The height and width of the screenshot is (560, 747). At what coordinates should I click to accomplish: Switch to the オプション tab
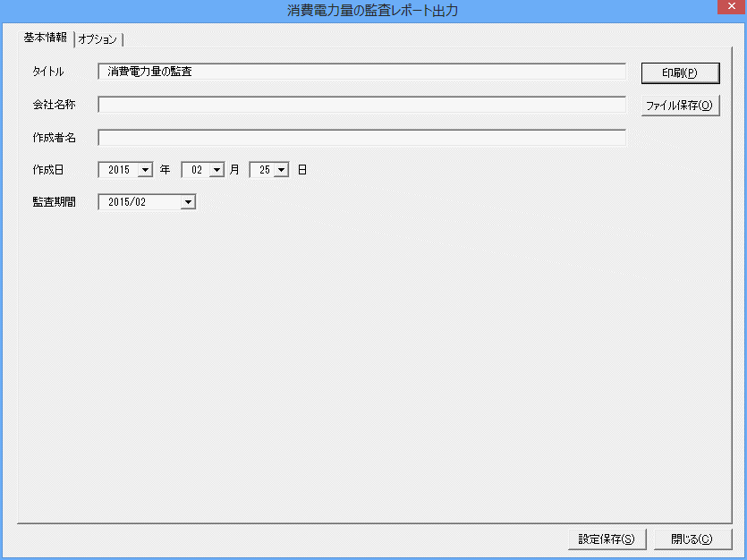point(98,39)
